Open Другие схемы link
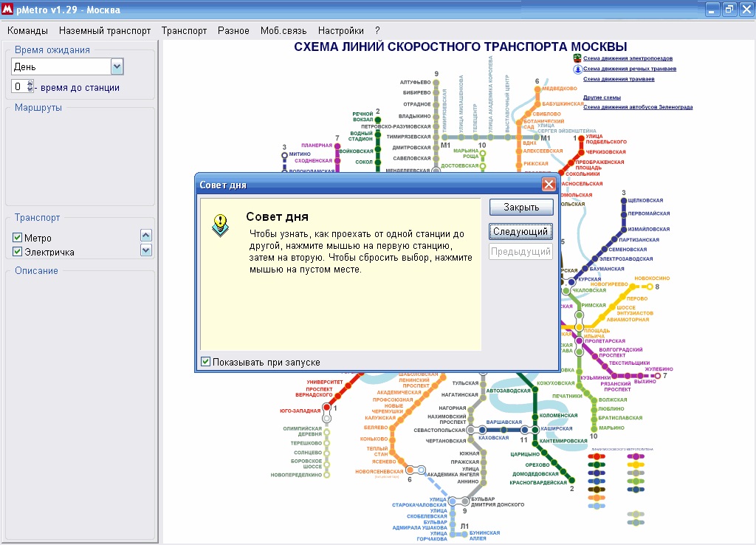 coord(602,97)
